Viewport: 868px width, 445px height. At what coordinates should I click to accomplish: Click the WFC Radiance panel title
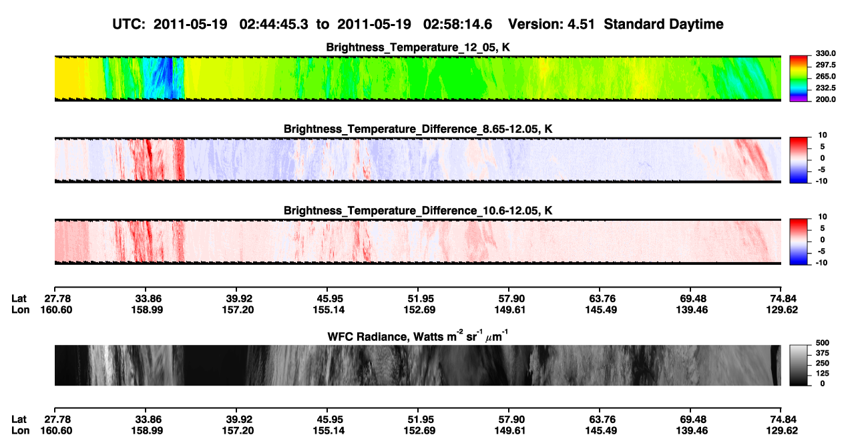point(418,336)
